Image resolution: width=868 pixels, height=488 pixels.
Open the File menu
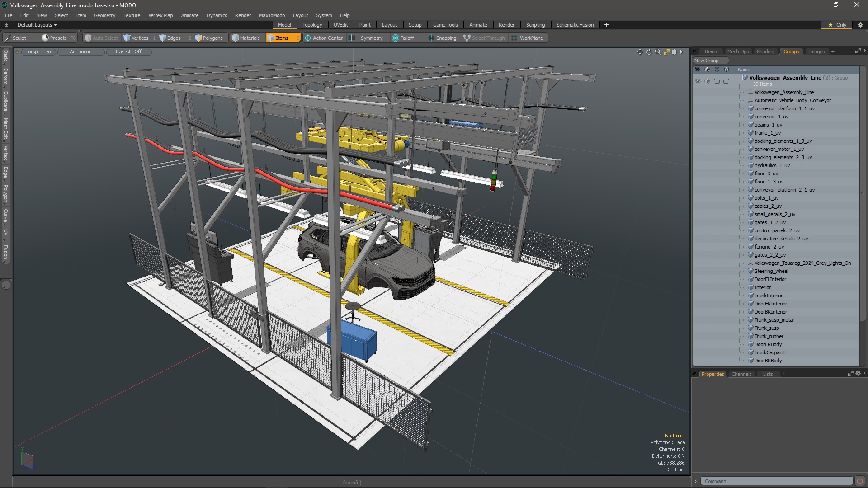(x=9, y=15)
